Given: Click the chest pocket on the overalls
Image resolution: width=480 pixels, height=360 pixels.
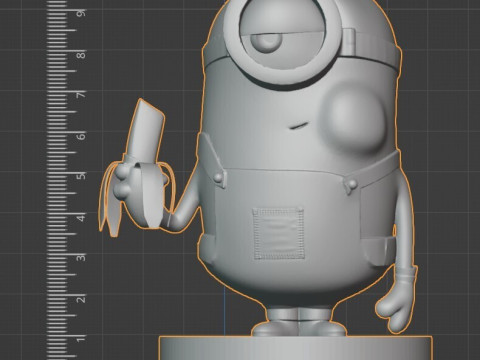Looking at the screenshot, I should (x=278, y=233).
